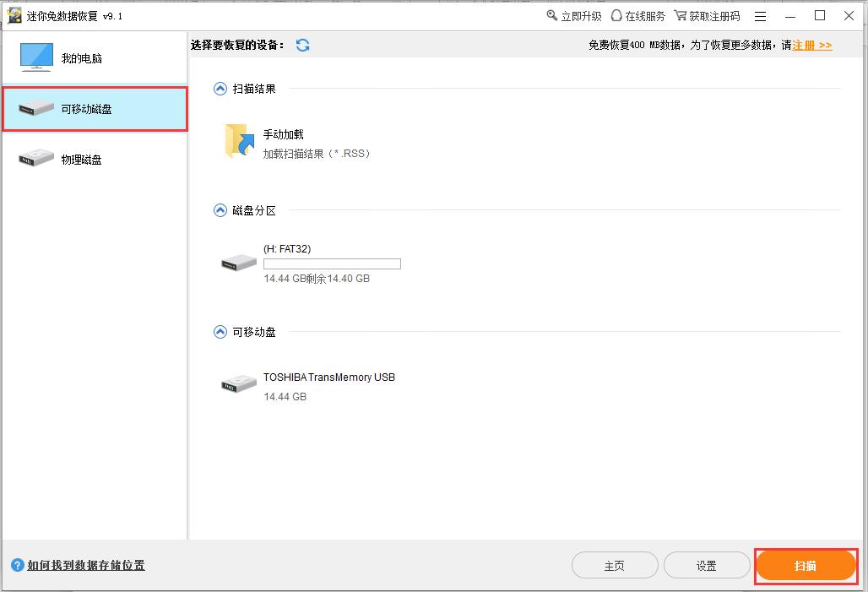The height and width of the screenshot is (592, 868).
Task: Collapse the 扫描结果 section
Action: pyautogui.click(x=220, y=89)
